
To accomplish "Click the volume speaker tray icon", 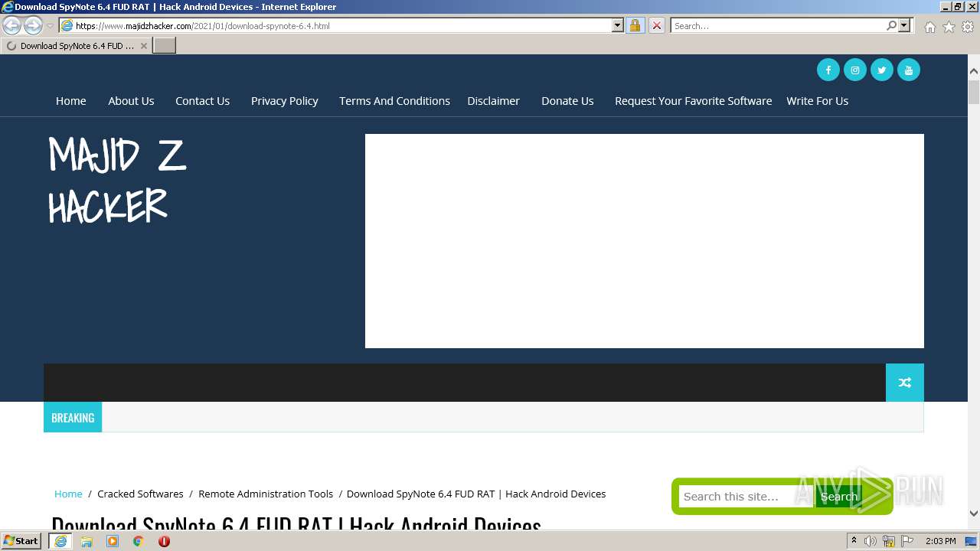I will (x=871, y=541).
